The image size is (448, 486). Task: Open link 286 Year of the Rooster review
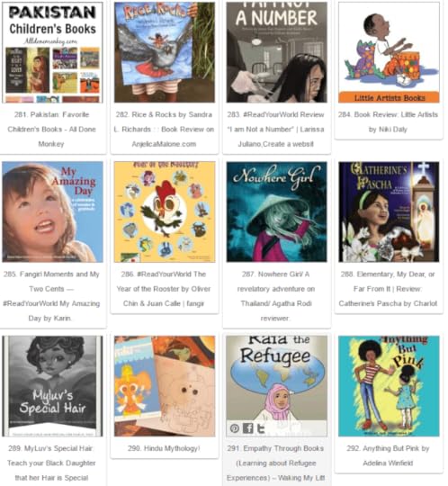(x=164, y=289)
